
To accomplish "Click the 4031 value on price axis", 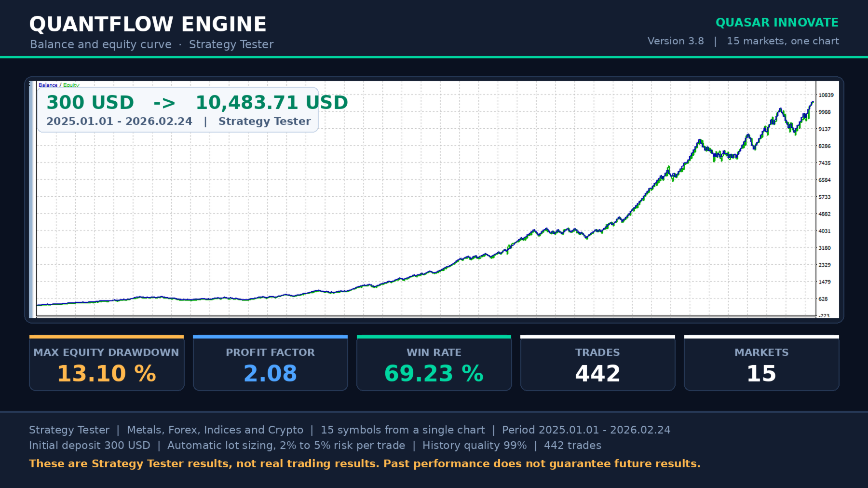I will coord(825,231).
